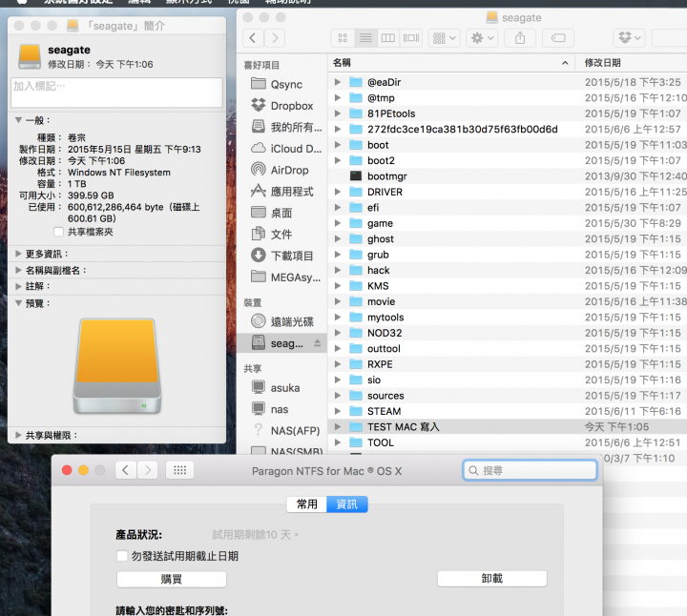Go back in Paragon preferences window
This screenshot has height=616, width=687.
(126, 470)
